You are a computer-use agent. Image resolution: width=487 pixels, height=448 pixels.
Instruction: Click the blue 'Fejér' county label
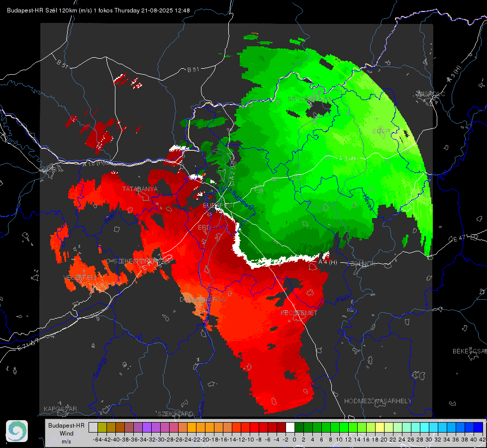[110, 217]
